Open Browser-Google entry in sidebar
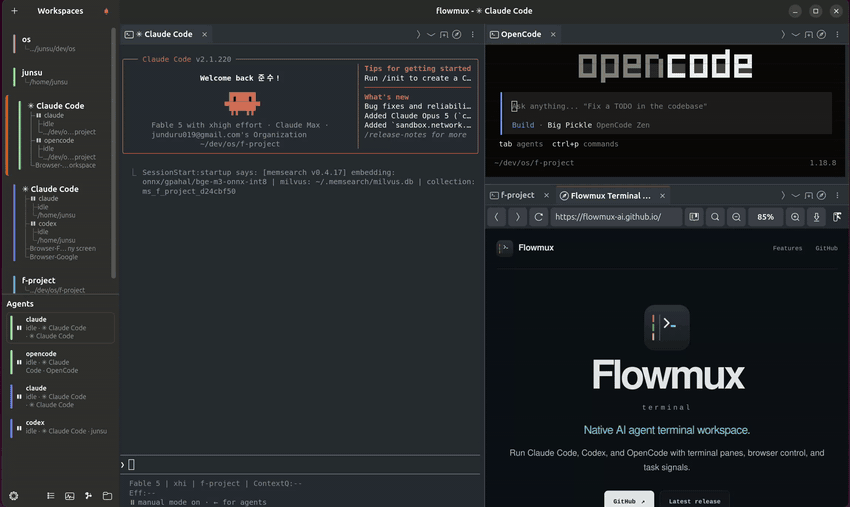The width and height of the screenshot is (850, 507). 54,257
